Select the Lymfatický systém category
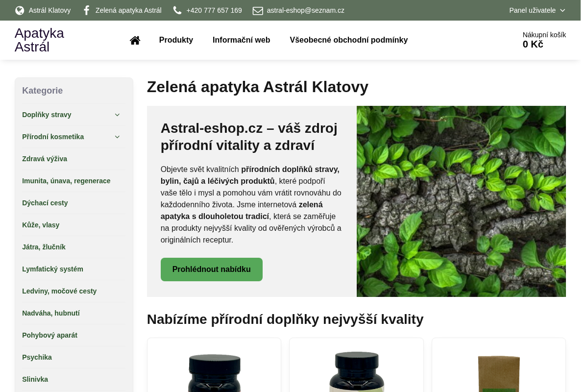Viewport: 588px width, 392px height. 52,269
